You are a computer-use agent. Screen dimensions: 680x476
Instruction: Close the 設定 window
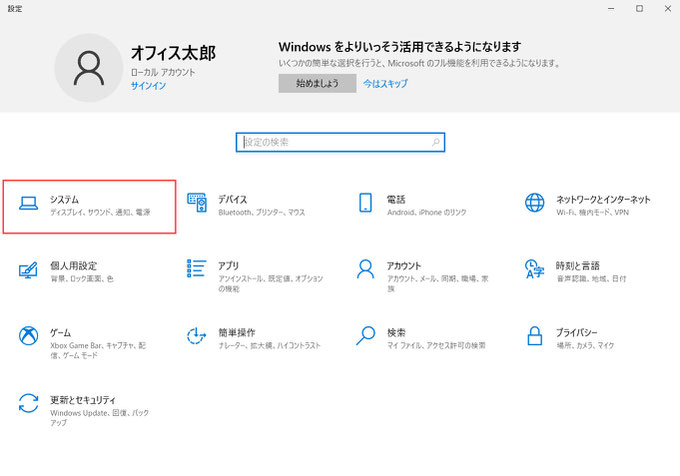pyautogui.click(x=668, y=9)
